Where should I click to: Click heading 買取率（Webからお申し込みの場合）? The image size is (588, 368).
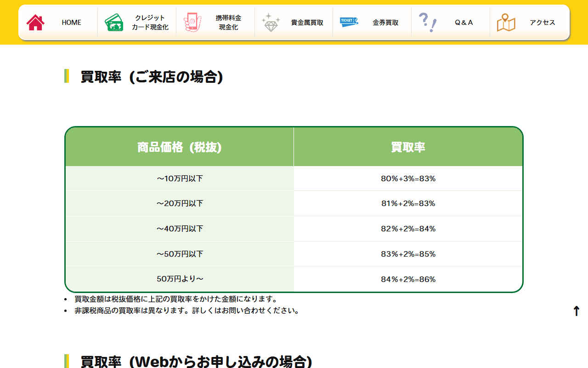pyautogui.click(x=196, y=362)
